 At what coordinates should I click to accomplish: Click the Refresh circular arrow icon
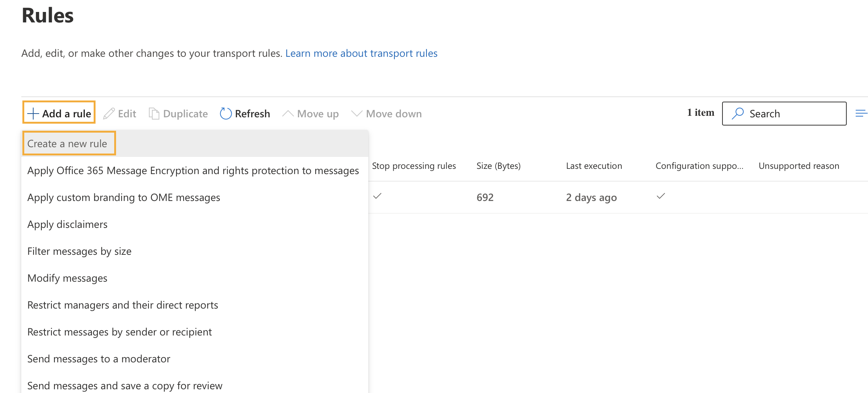click(226, 114)
